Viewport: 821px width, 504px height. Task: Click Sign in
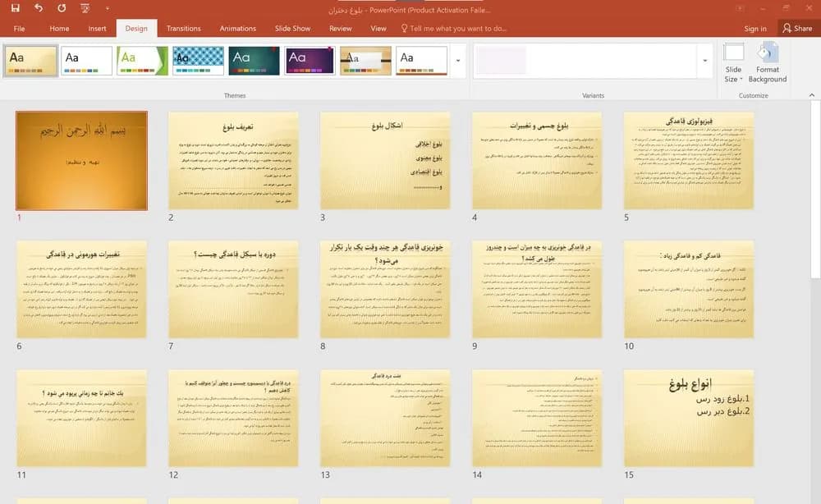[755, 28]
